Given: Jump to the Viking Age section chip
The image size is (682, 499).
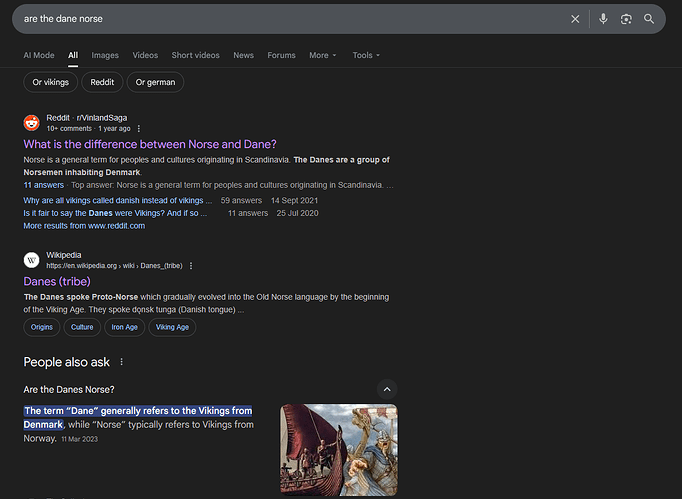Looking at the screenshot, I should pyautogui.click(x=172, y=327).
